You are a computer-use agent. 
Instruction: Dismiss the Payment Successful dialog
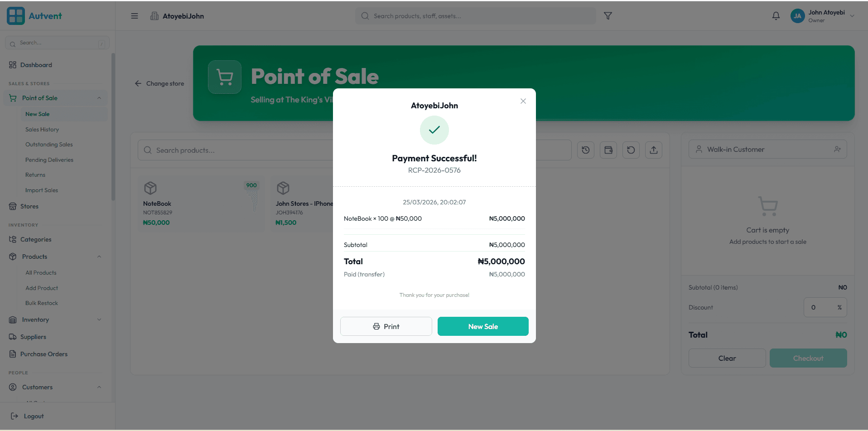523,101
